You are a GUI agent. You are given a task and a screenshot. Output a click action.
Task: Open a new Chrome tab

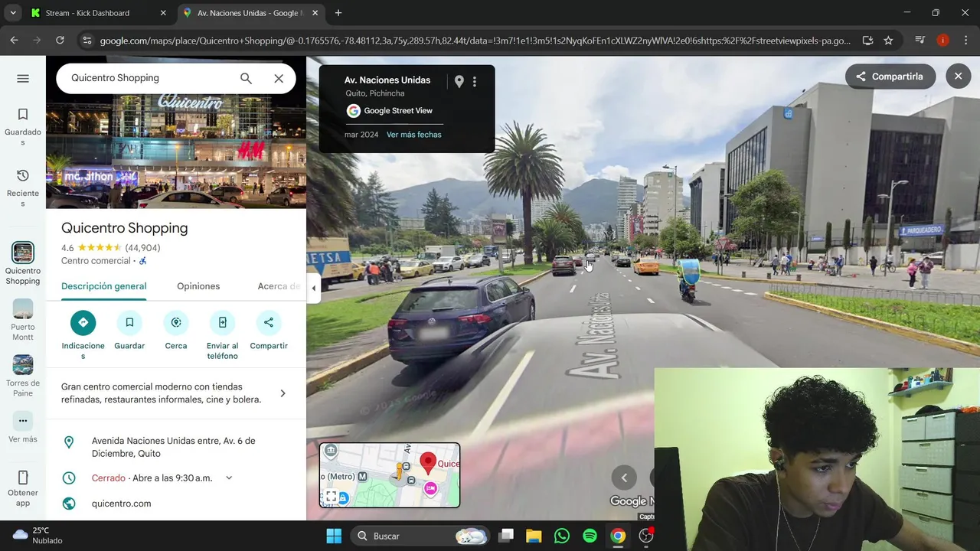(x=338, y=13)
